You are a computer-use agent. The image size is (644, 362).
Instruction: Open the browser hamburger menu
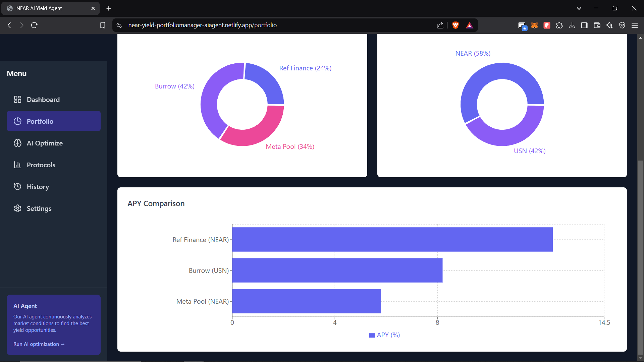(x=635, y=25)
